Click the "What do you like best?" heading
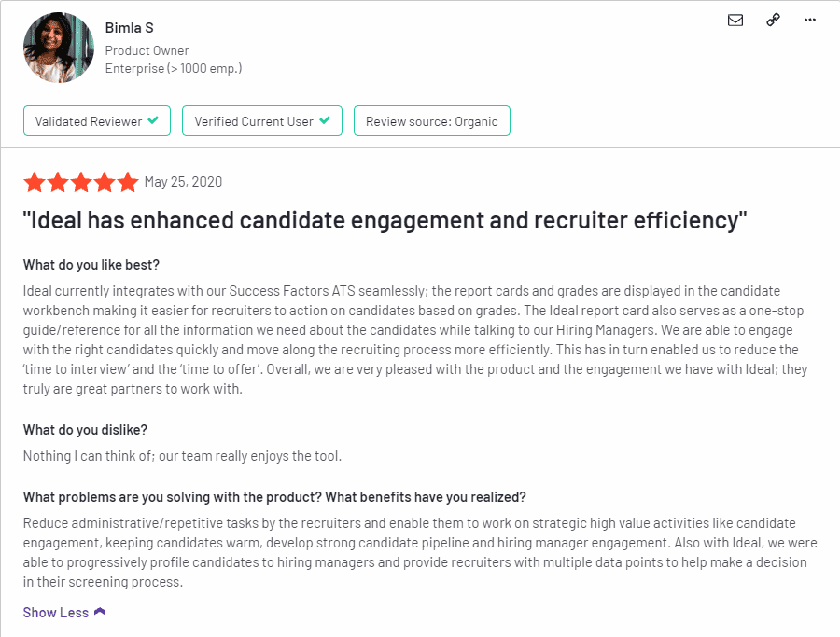 pyautogui.click(x=91, y=265)
